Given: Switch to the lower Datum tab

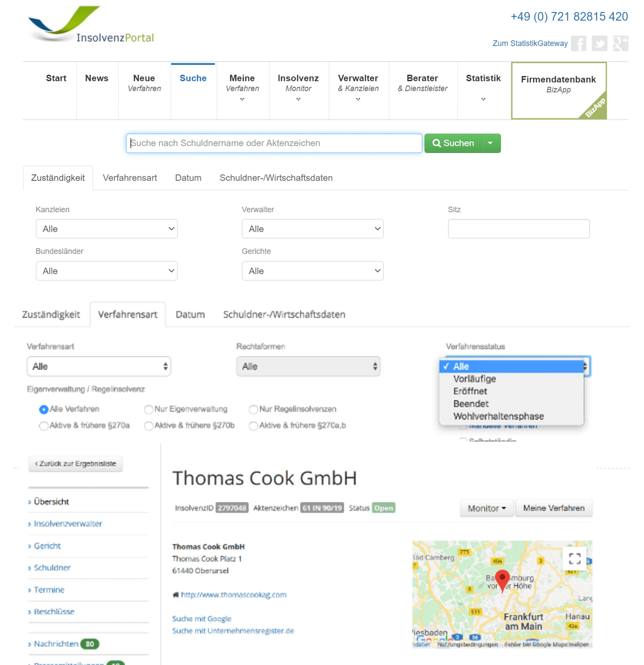Looking at the screenshot, I should click(x=190, y=315).
